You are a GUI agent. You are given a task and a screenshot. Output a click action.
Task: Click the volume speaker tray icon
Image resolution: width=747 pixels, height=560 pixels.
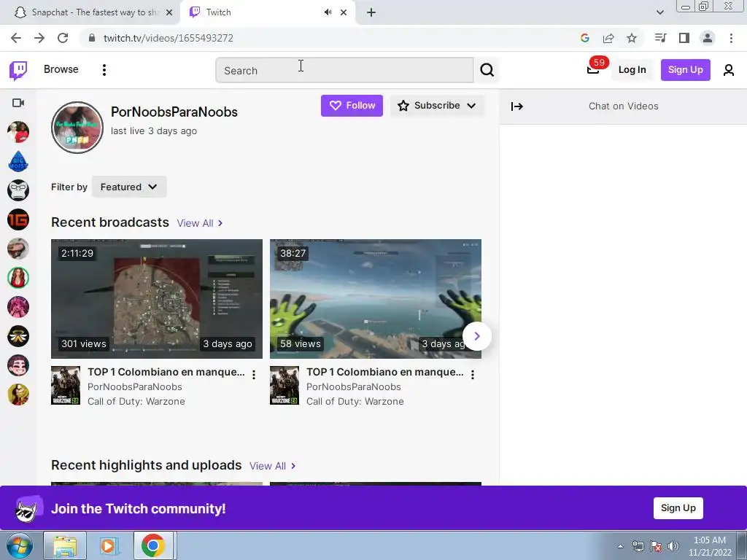673,546
